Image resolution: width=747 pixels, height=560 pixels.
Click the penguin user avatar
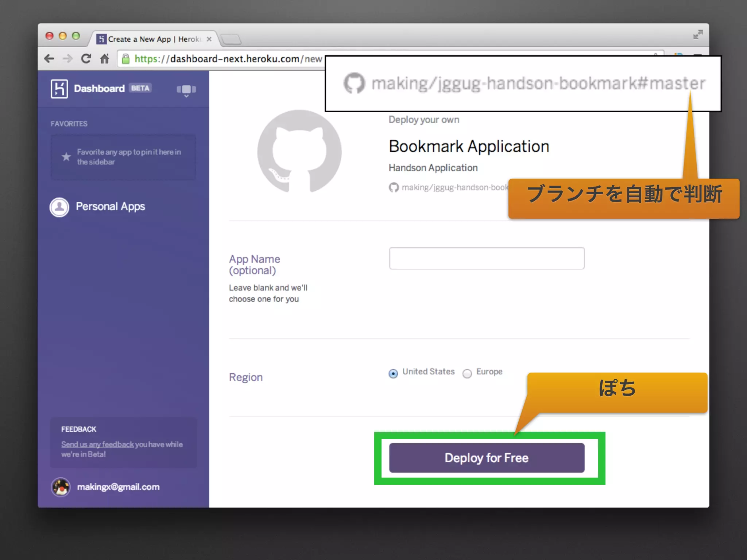coord(61,487)
